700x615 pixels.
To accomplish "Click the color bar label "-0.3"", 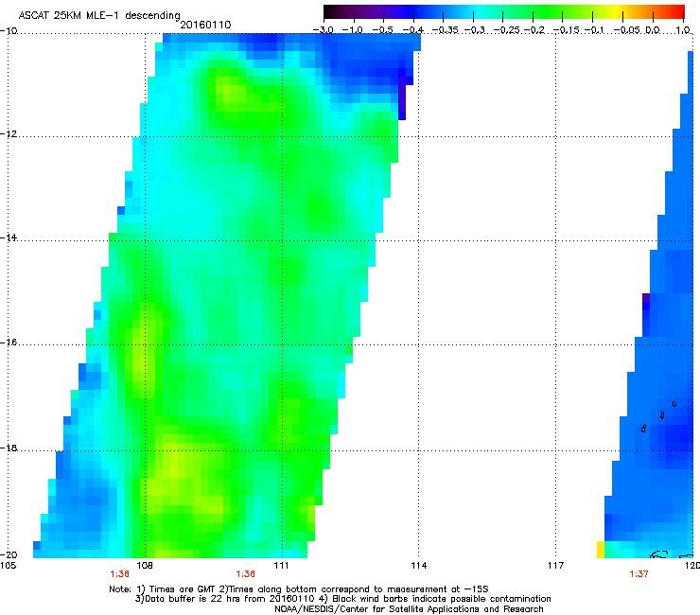I will 474,30.
